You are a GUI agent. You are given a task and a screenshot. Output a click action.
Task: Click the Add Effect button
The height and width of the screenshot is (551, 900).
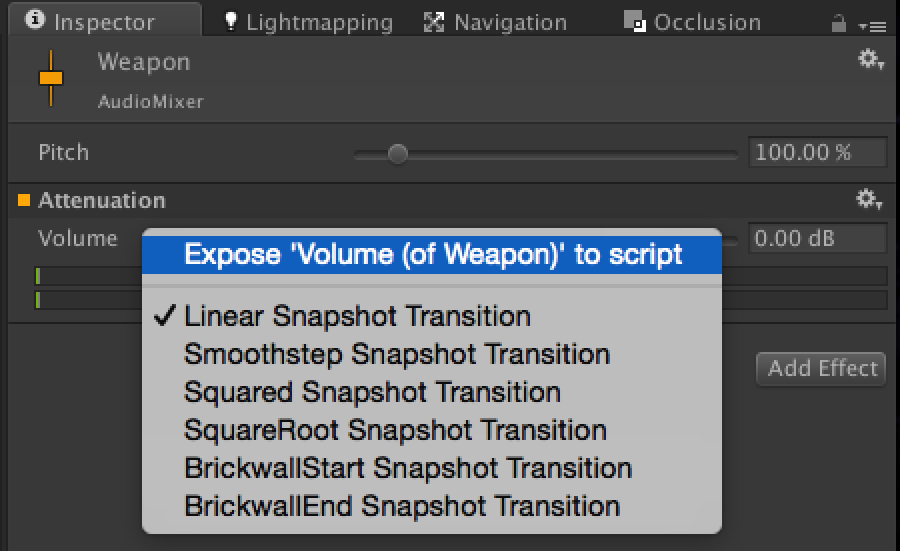point(822,368)
